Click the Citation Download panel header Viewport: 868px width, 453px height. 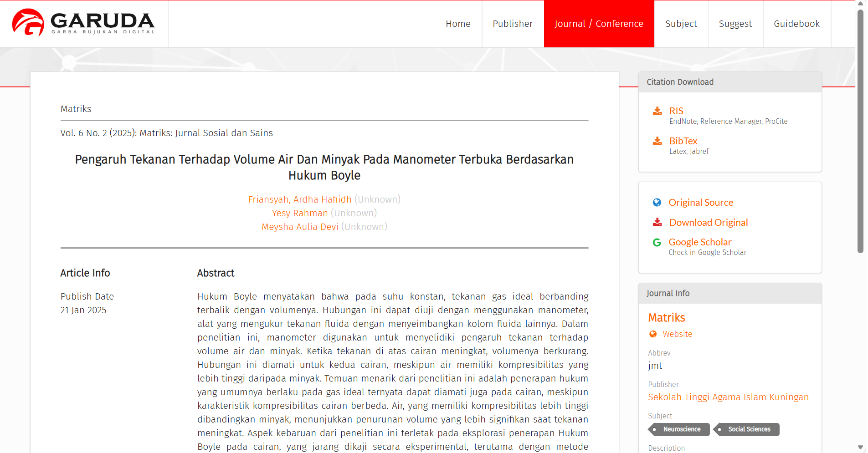[730, 82]
